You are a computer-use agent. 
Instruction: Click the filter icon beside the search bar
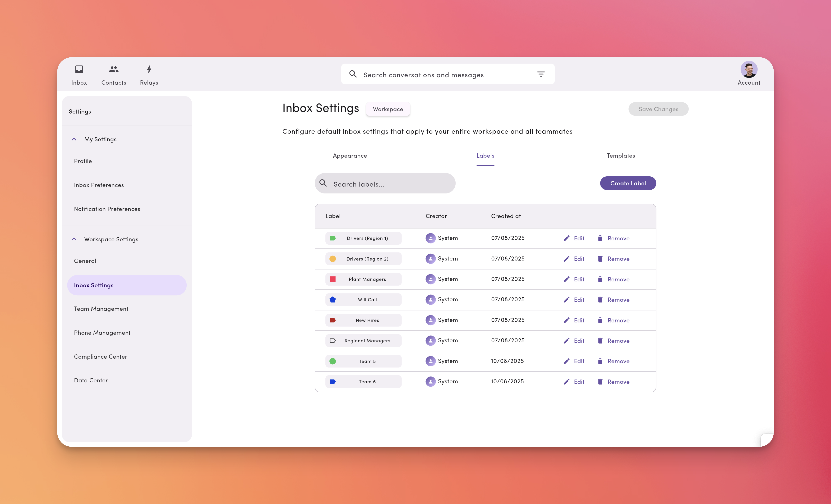[541, 73]
